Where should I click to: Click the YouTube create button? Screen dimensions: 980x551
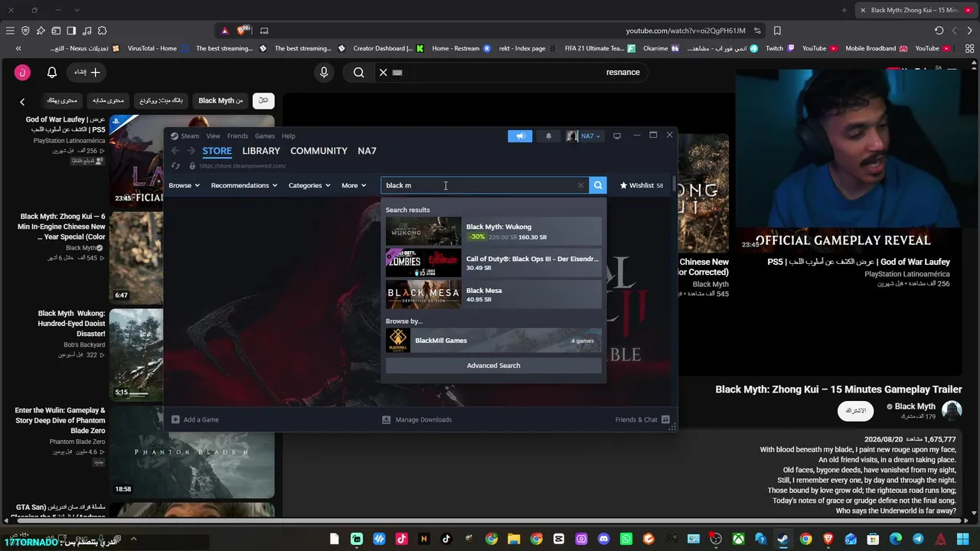click(87, 72)
